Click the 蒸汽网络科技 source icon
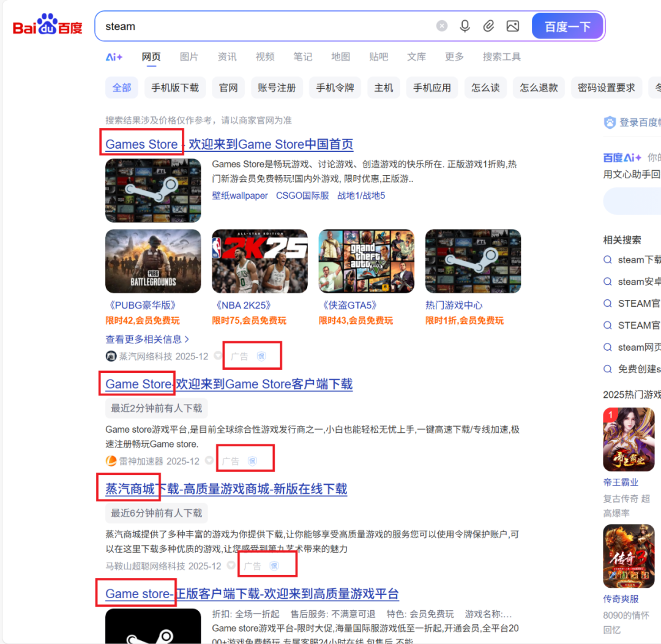The height and width of the screenshot is (644, 661). pos(111,356)
